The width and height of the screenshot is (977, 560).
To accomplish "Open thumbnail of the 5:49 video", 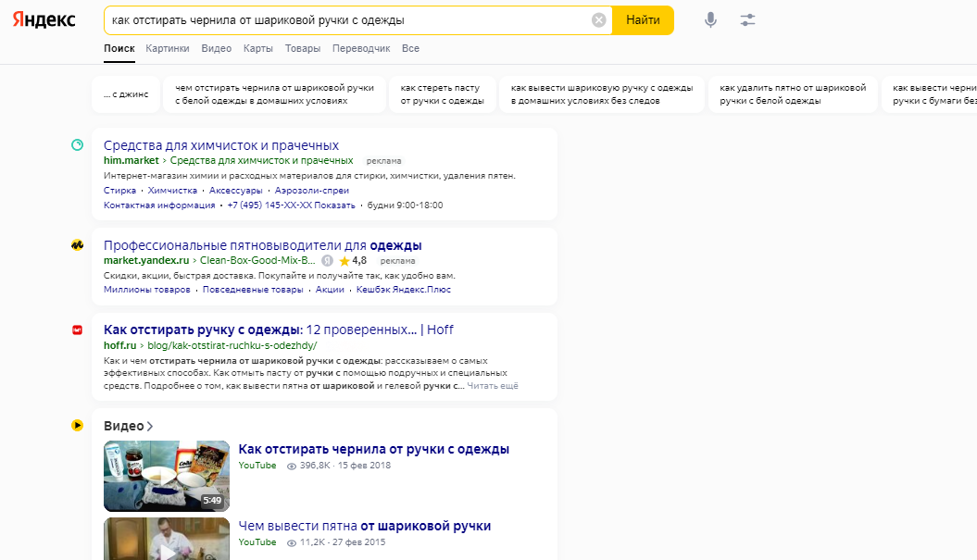I will 167,476.
